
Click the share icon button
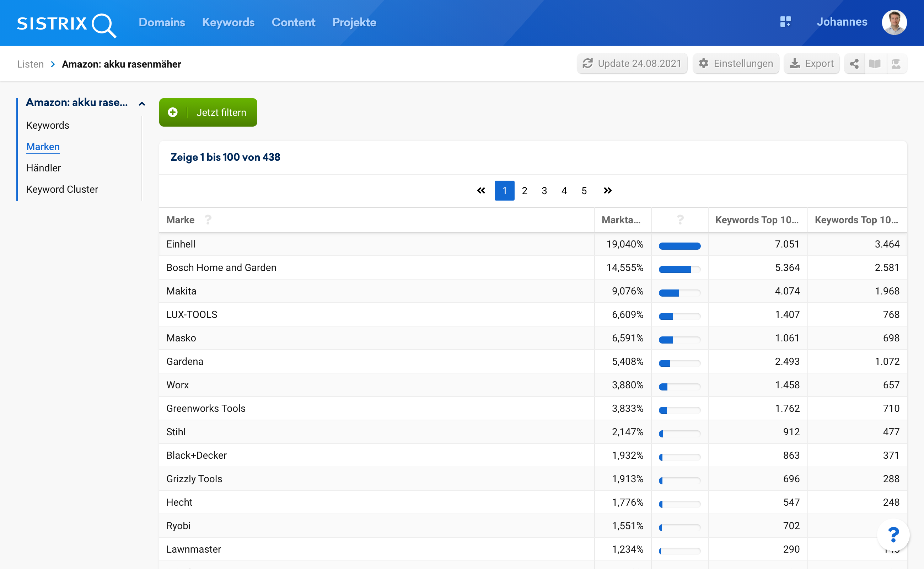[x=854, y=64]
